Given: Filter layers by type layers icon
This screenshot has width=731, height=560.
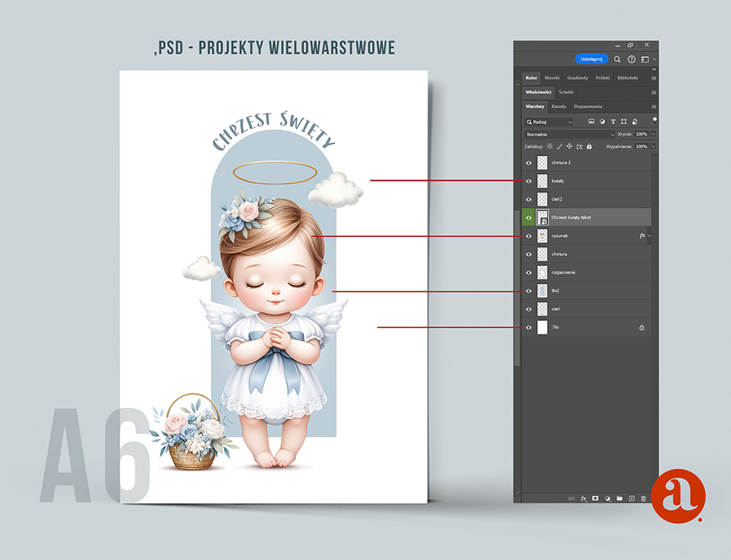Looking at the screenshot, I should (x=613, y=122).
